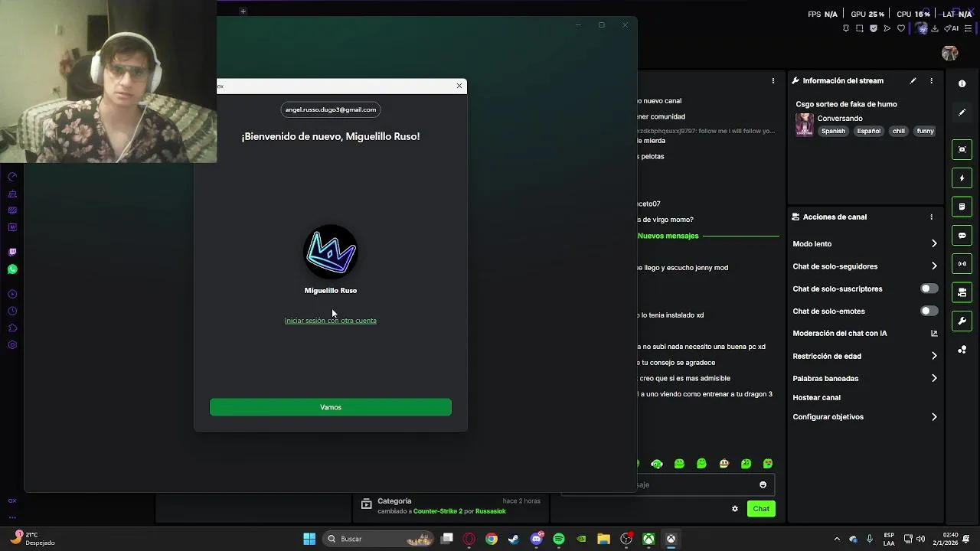Show hidden system tray icons chevron

click(x=837, y=539)
